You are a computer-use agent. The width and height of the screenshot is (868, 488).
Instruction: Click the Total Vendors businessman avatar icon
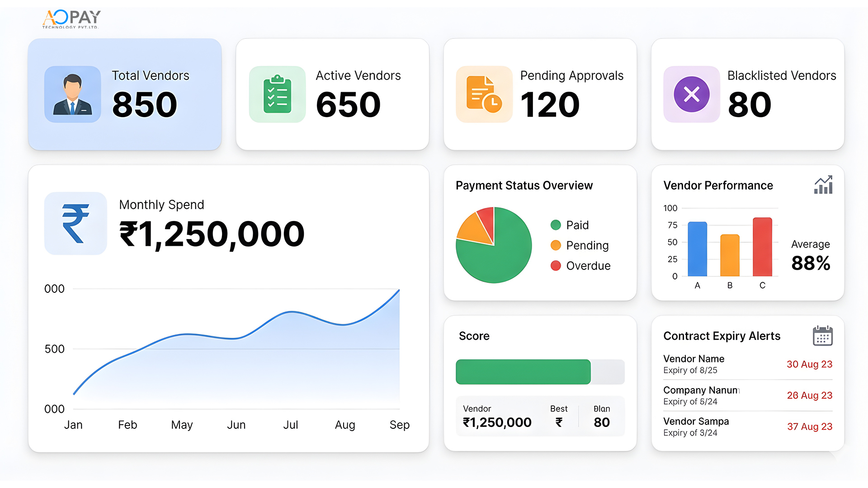72,94
